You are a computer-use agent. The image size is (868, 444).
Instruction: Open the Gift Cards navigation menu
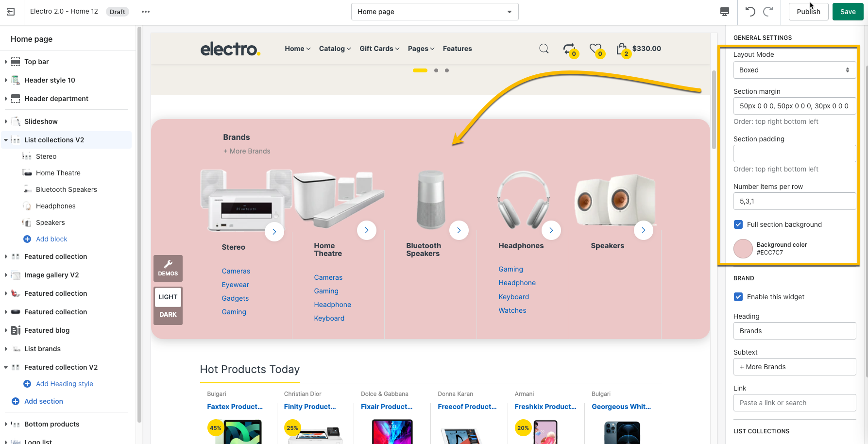click(379, 49)
